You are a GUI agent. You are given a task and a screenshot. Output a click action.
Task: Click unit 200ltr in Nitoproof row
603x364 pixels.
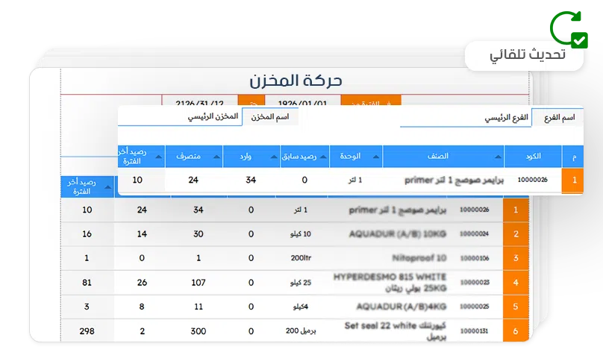[301, 258]
